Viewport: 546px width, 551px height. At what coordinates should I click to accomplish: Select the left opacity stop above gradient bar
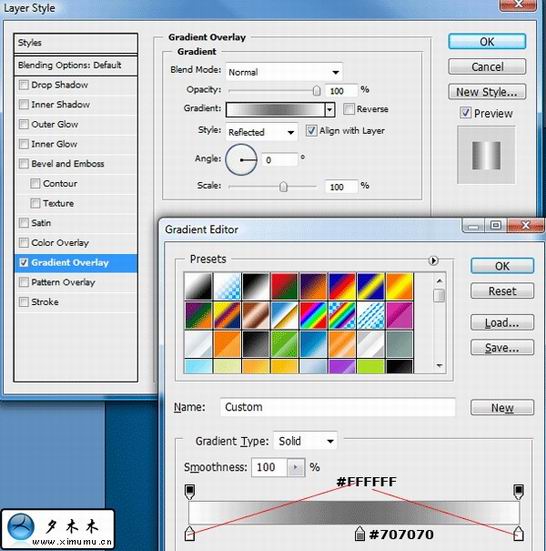point(190,491)
